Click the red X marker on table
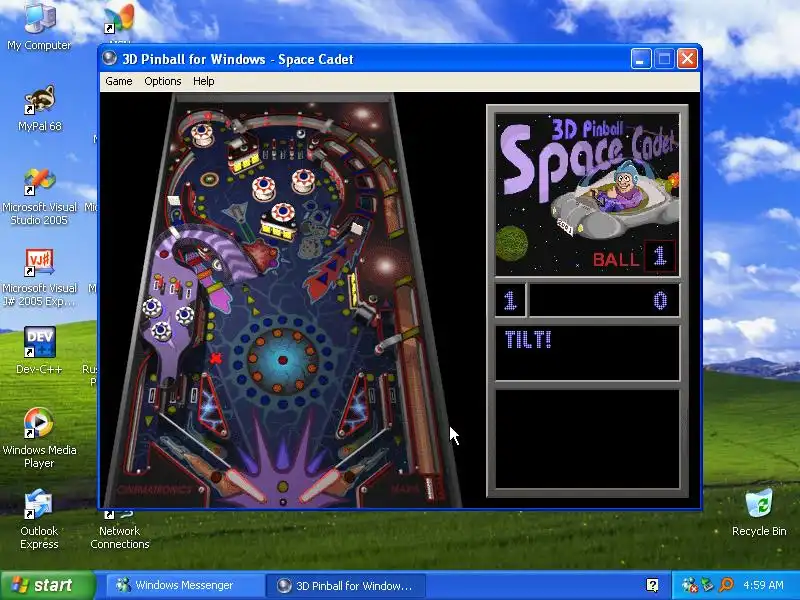 (x=216, y=358)
